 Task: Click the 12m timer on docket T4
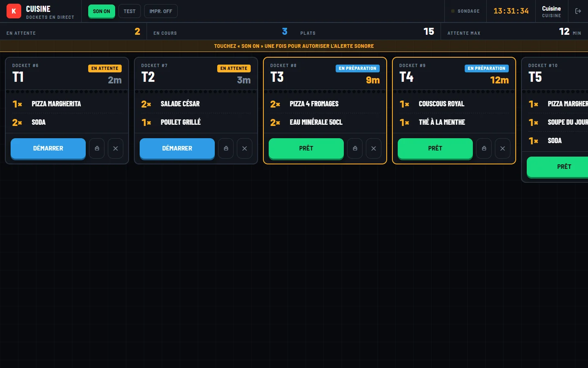click(499, 80)
